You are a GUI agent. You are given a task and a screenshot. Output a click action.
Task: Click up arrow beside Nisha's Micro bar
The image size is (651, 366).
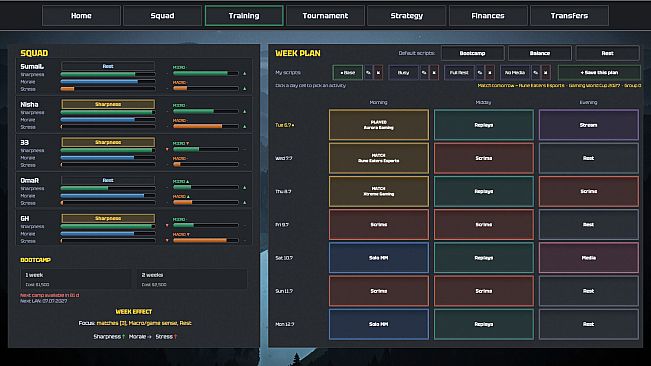245,111
